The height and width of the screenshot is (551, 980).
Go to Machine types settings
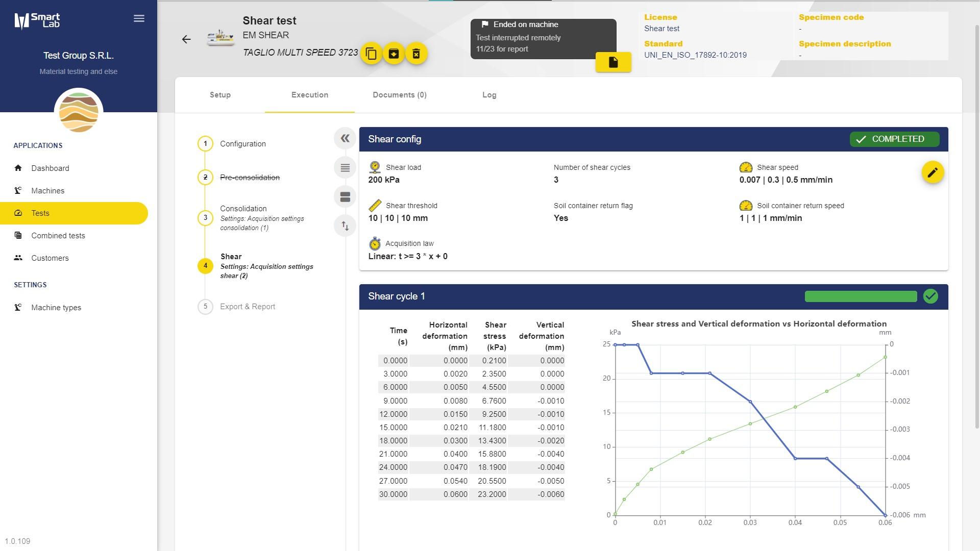pyautogui.click(x=56, y=308)
